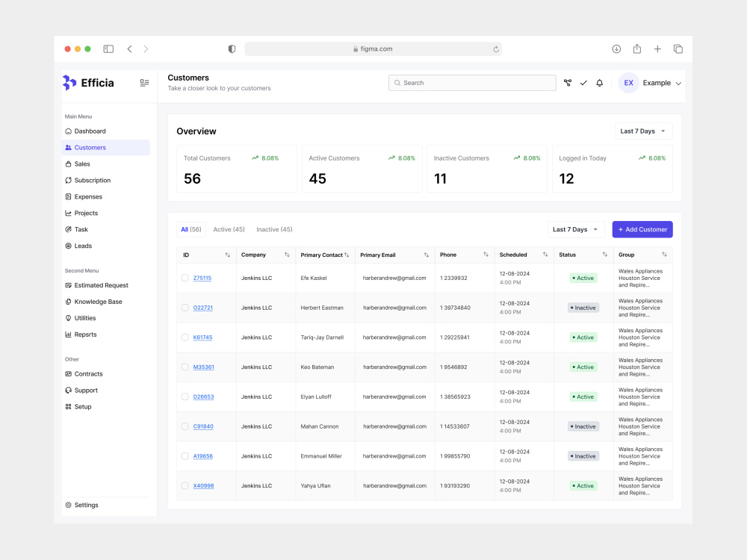The image size is (747, 560).
Task: Reload page using the refresh icon
Action: [496, 49]
